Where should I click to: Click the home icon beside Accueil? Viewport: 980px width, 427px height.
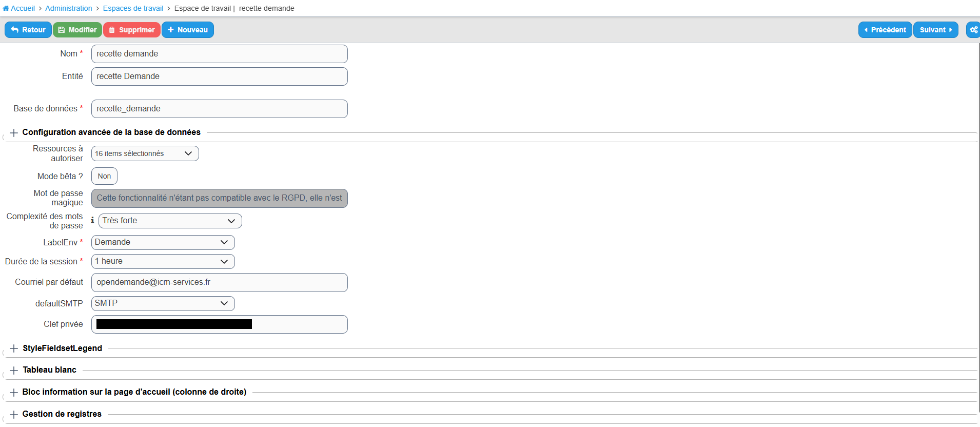click(x=6, y=8)
